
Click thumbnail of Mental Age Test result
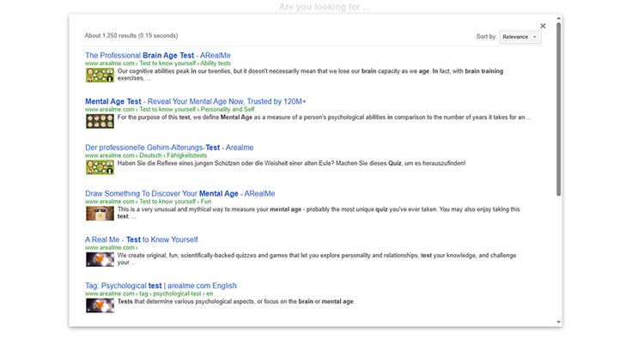(100, 121)
